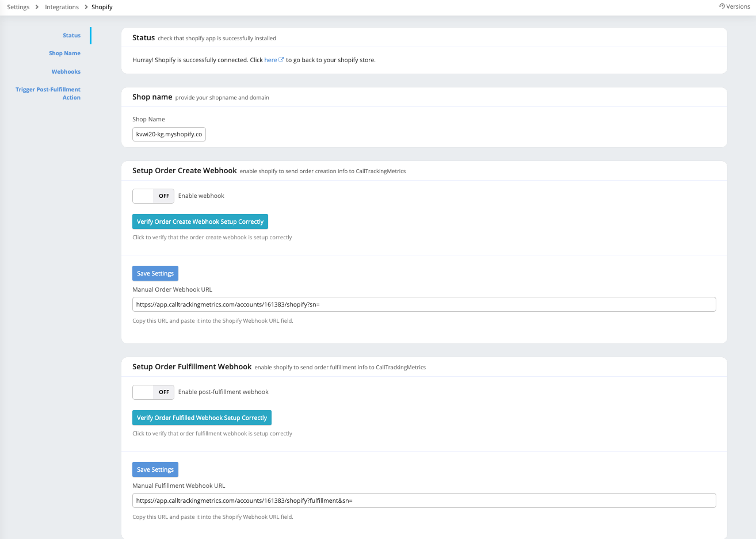The height and width of the screenshot is (539, 756).
Task: Toggle the Enable webhook switch
Action: 153,196
